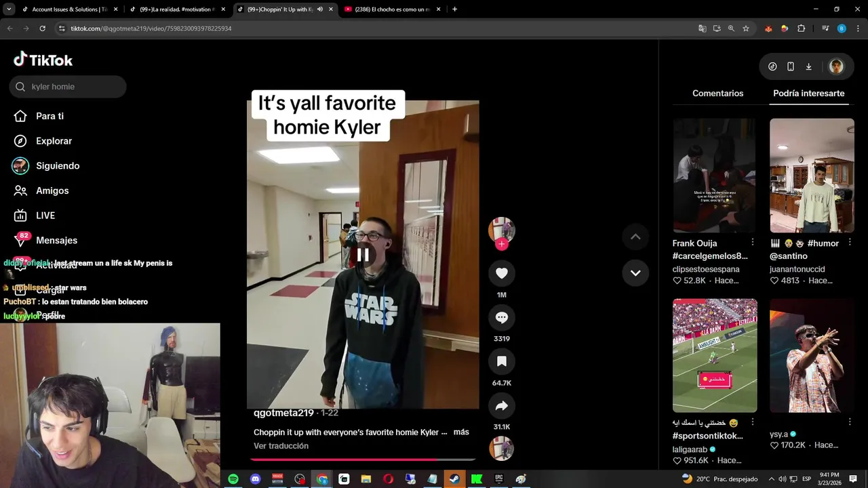Click the browser address bar URL
This screenshot has width=868, height=488.
(x=151, y=28)
